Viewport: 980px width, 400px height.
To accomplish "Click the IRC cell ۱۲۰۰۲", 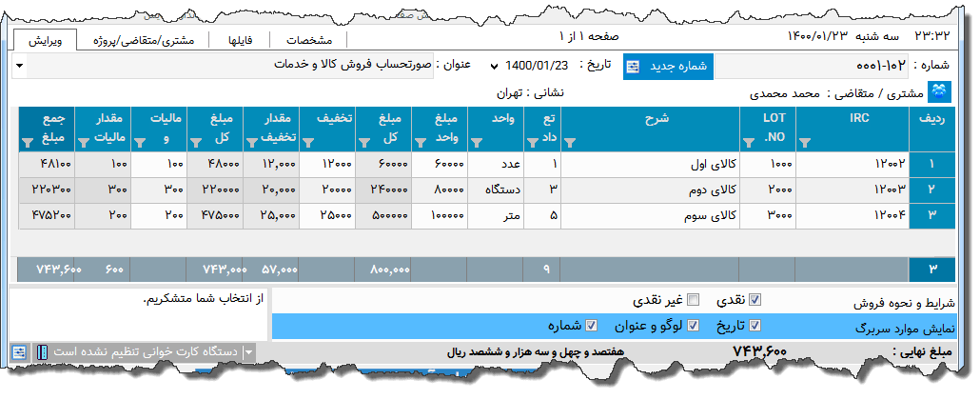I will pos(853,164).
